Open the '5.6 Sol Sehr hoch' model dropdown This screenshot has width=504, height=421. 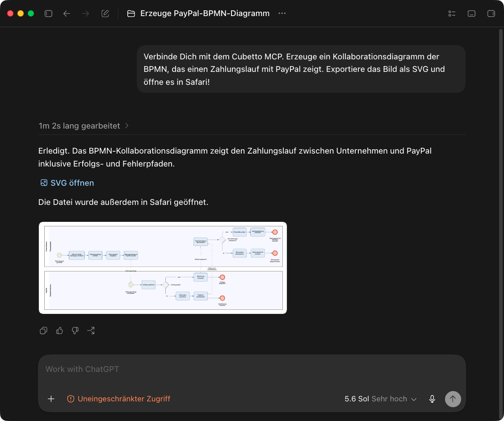pos(381,399)
